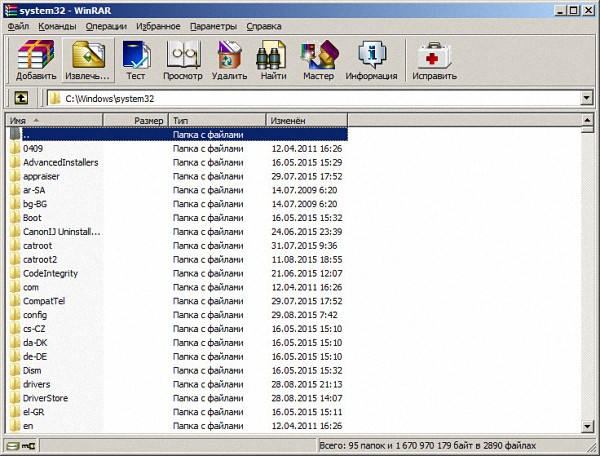
Task: Select the CodeIntegrity folder in list
Action: [50, 273]
